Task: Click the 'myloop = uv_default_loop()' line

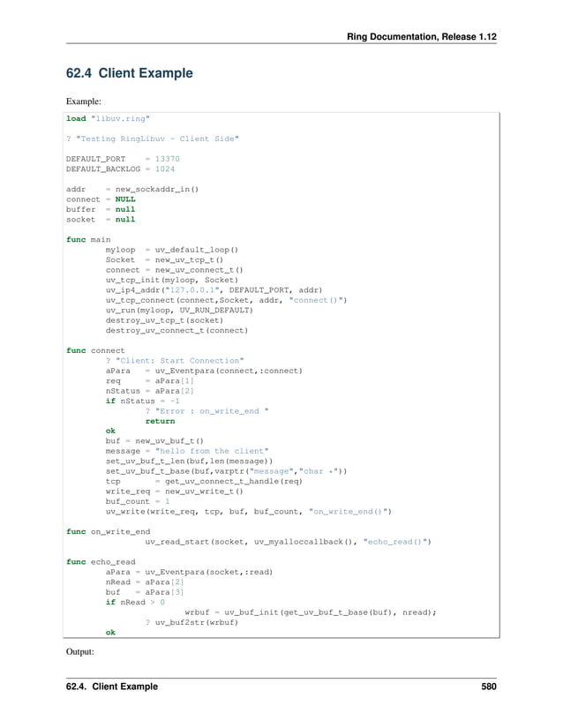Action: (172, 250)
